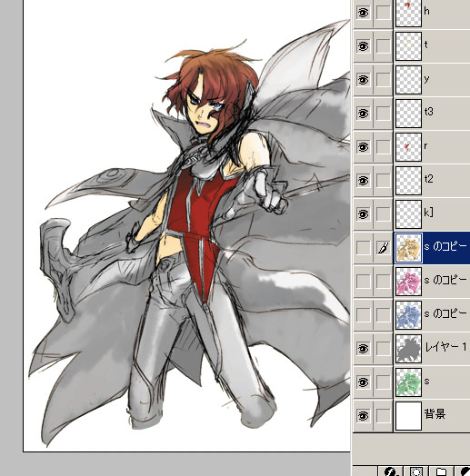Screen dimensions: 470x476
Task: Create a new layer set with folder icon
Action: click(441, 471)
